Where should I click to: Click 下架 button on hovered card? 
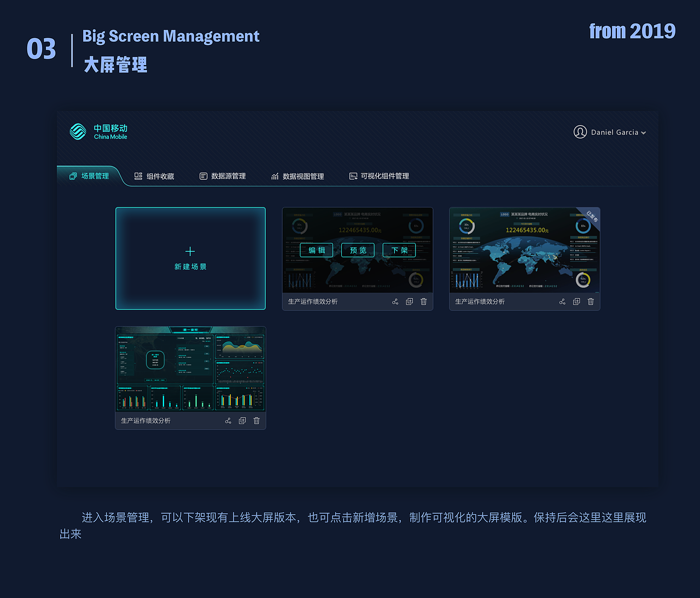pos(399,250)
